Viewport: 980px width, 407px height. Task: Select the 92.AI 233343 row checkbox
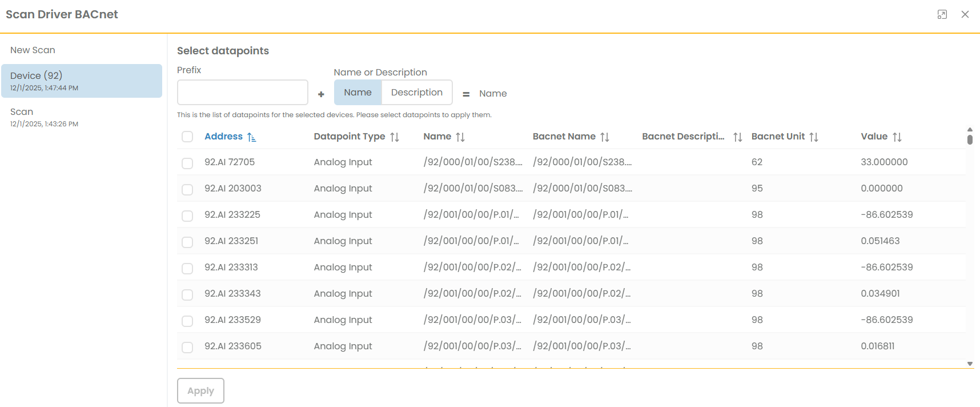(x=187, y=294)
